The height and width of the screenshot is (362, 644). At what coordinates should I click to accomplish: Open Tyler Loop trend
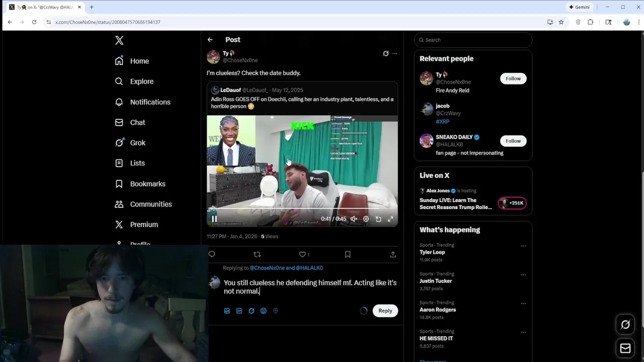432,252
